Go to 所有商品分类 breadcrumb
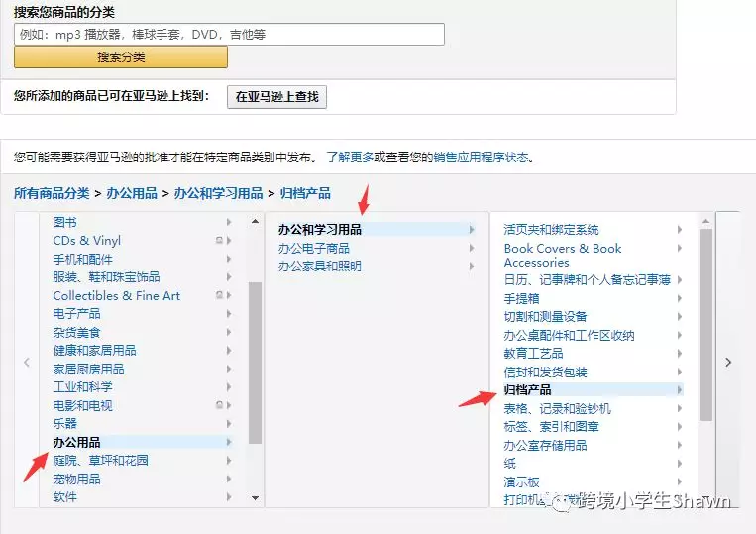This screenshot has height=534, width=756. pos(52,194)
